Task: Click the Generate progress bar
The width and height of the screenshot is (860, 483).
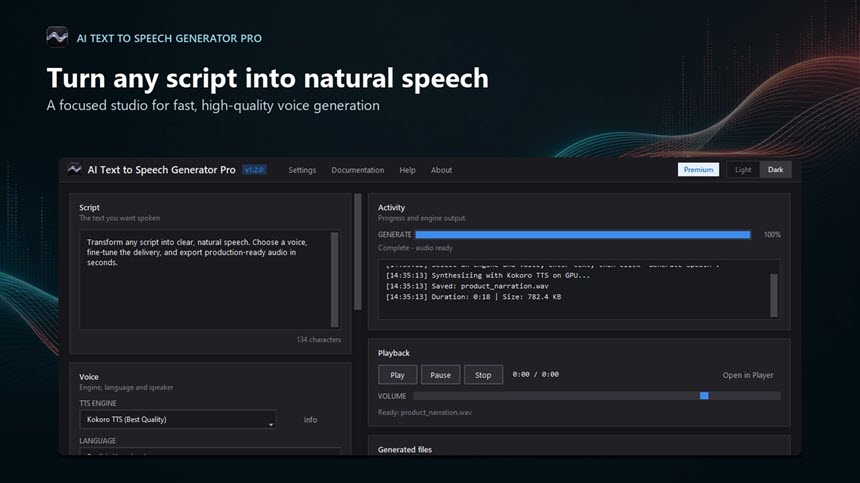Action: (x=582, y=235)
